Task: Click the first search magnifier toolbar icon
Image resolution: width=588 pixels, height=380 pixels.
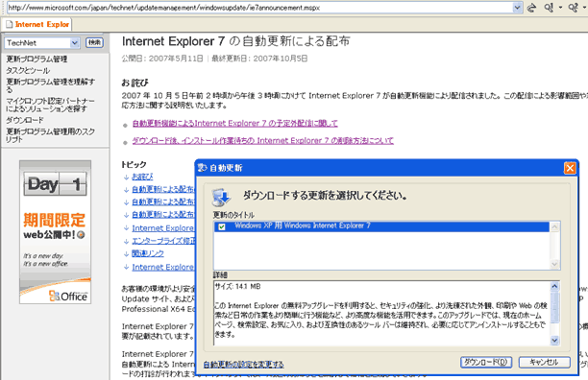Action: pos(549,8)
